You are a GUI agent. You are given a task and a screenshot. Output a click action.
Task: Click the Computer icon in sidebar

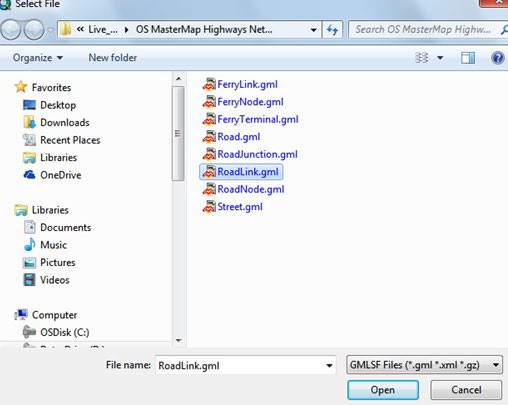21,314
